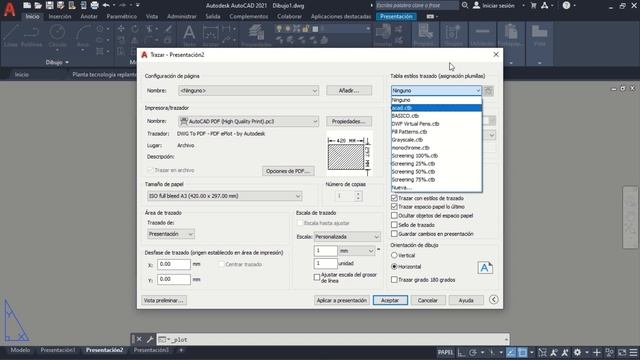The image size is (640, 360).
Task: Click the Aceptar button
Action: coord(390,300)
